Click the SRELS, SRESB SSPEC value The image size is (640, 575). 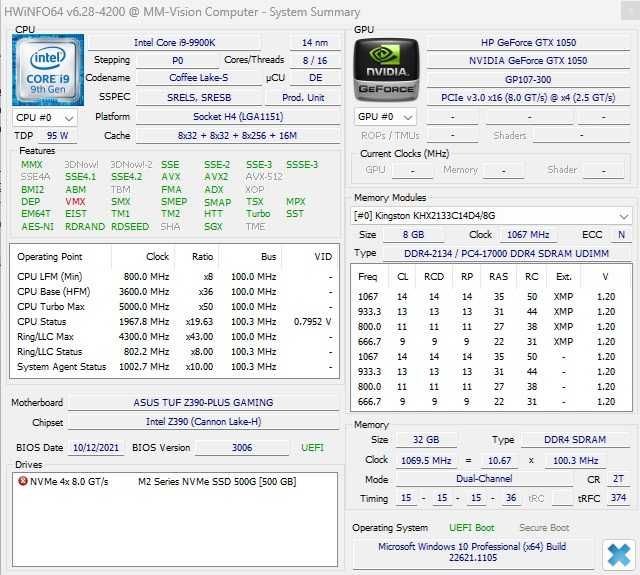(x=199, y=98)
